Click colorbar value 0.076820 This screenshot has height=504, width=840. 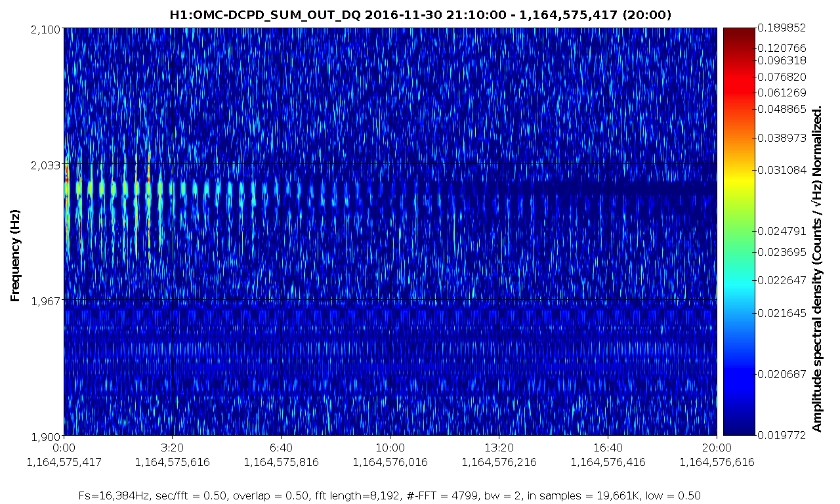(x=782, y=76)
